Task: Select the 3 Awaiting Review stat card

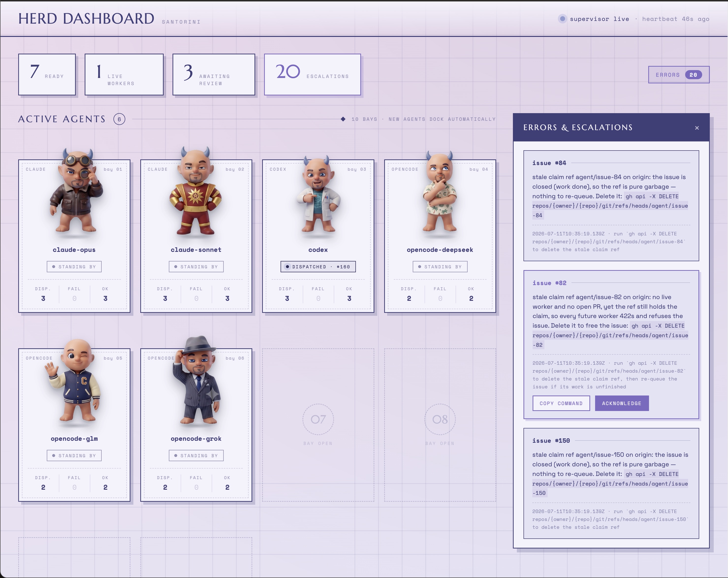Action: (x=214, y=75)
